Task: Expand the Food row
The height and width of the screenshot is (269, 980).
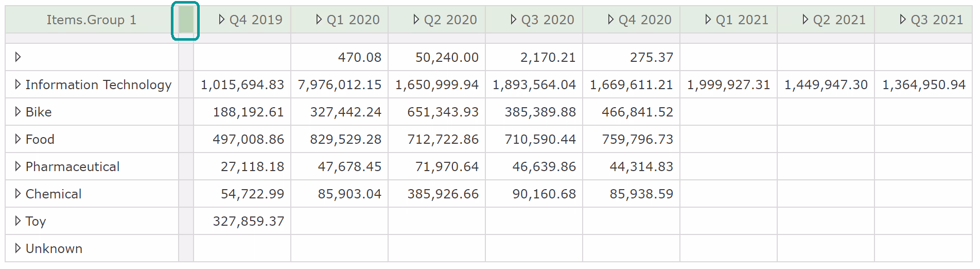Action: pyautogui.click(x=18, y=139)
